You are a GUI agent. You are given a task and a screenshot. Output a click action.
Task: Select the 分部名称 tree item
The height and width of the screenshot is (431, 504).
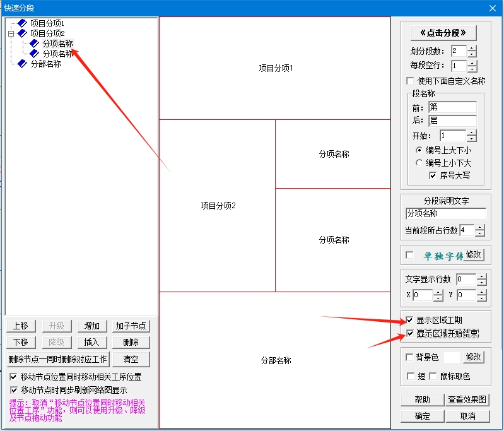(x=45, y=64)
